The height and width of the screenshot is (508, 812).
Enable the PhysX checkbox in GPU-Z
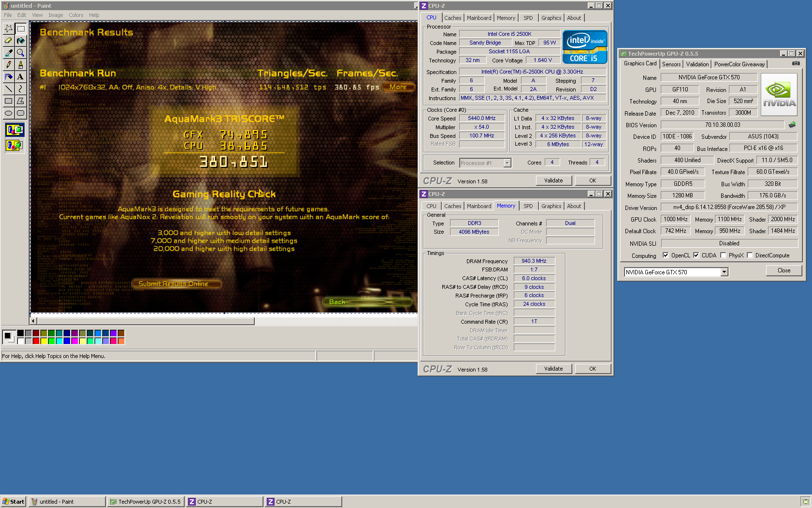click(x=723, y=255)
